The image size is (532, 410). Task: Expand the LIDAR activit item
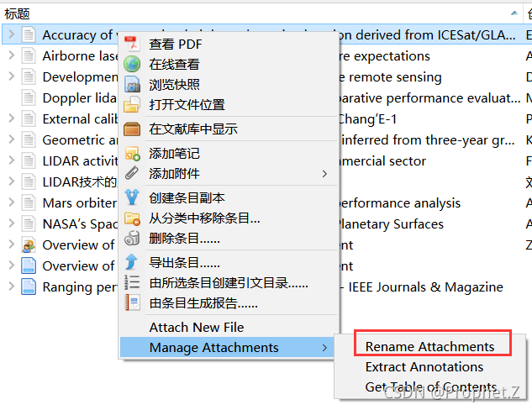tap(11, 160)
